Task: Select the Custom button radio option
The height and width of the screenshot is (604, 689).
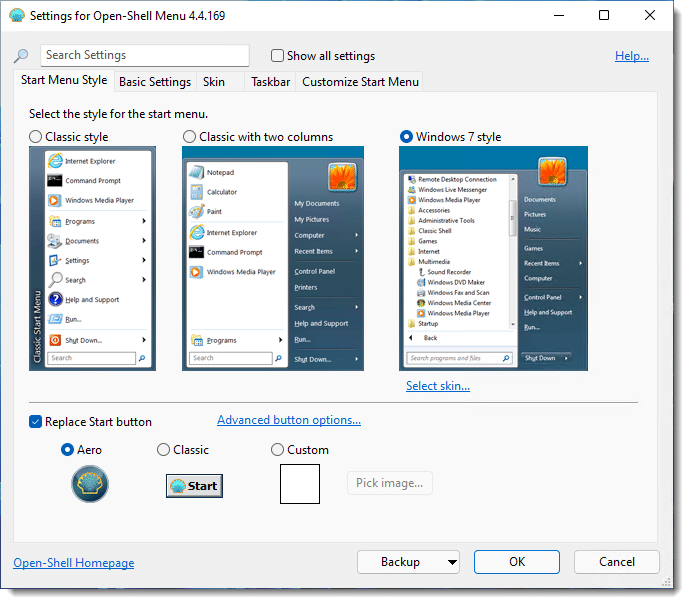Action: [x=277, y=449]
